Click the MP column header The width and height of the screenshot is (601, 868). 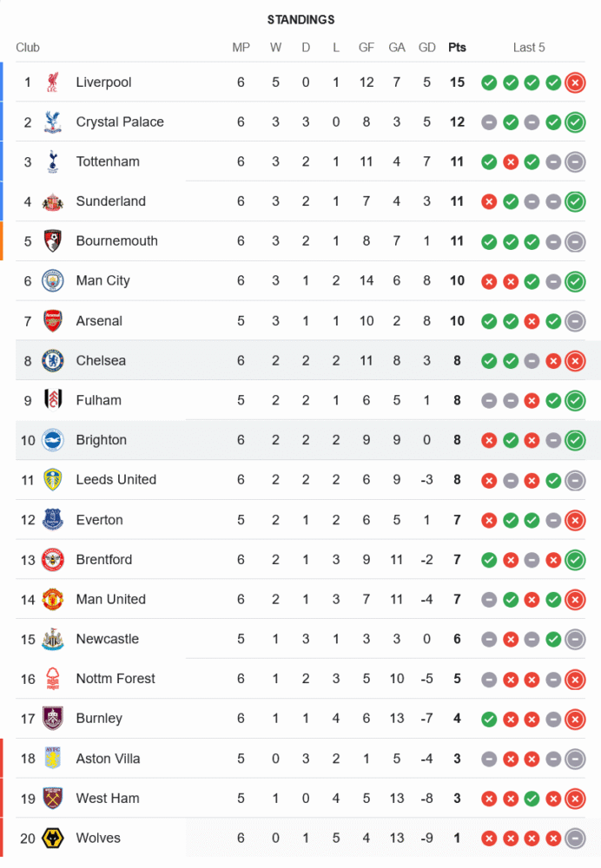[x=241, y=48]
